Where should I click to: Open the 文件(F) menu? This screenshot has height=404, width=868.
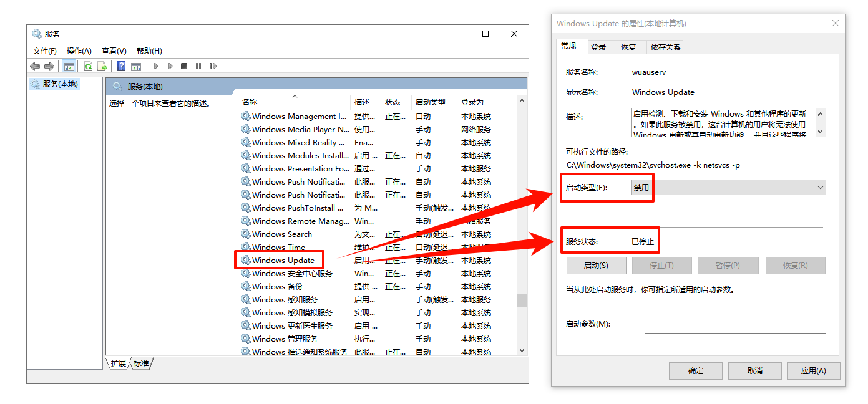point(45,51)
